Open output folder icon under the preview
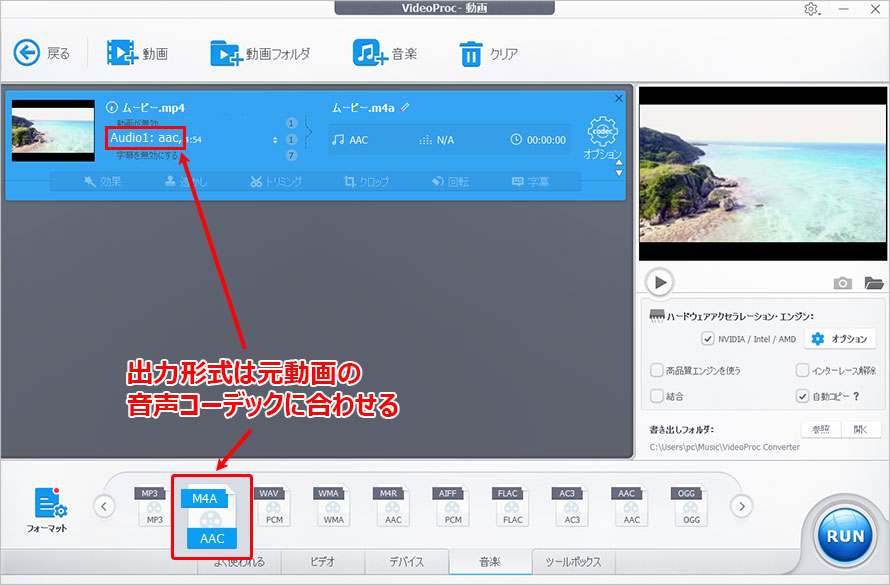 pos(874,283)
